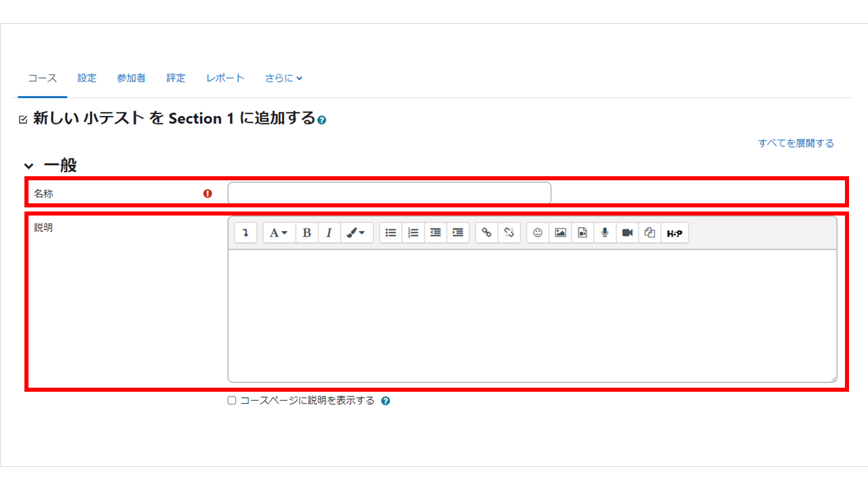Indent the selected text
The height and width of the screenshot is (488, 868).
[458, 232]
